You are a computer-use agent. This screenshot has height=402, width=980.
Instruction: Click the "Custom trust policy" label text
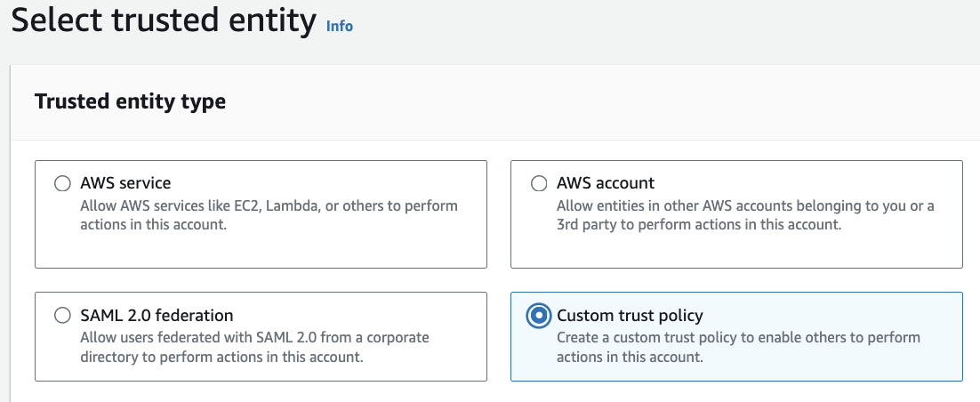click(x=630, y=315)
